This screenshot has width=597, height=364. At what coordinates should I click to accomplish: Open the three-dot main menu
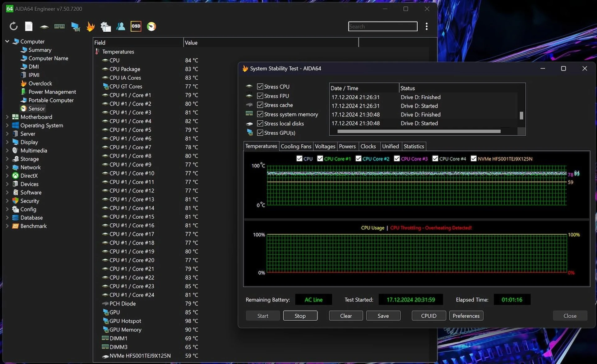pos(427,26)
